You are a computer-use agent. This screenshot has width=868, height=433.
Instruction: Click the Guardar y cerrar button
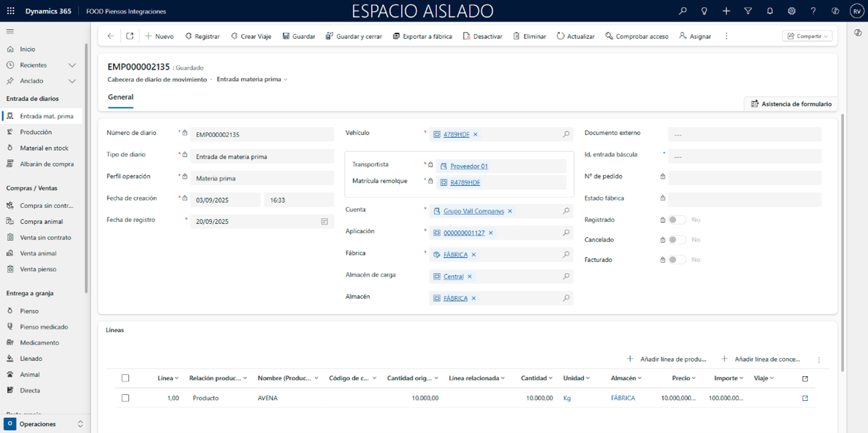(353, 36)
